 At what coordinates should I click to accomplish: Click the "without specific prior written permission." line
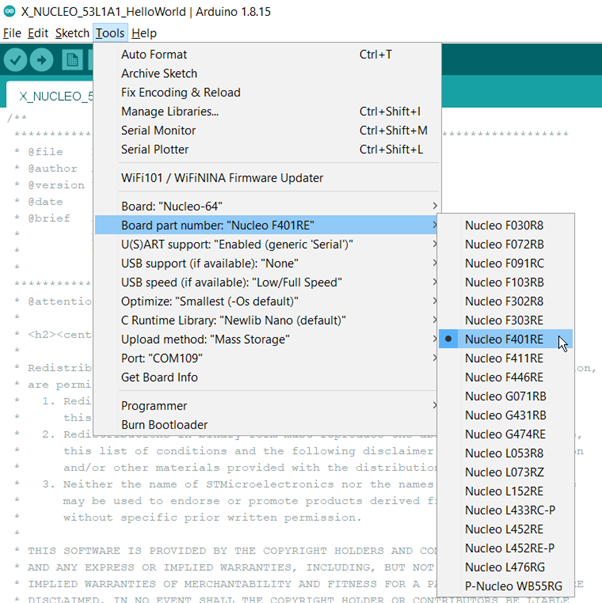(212, 518)
